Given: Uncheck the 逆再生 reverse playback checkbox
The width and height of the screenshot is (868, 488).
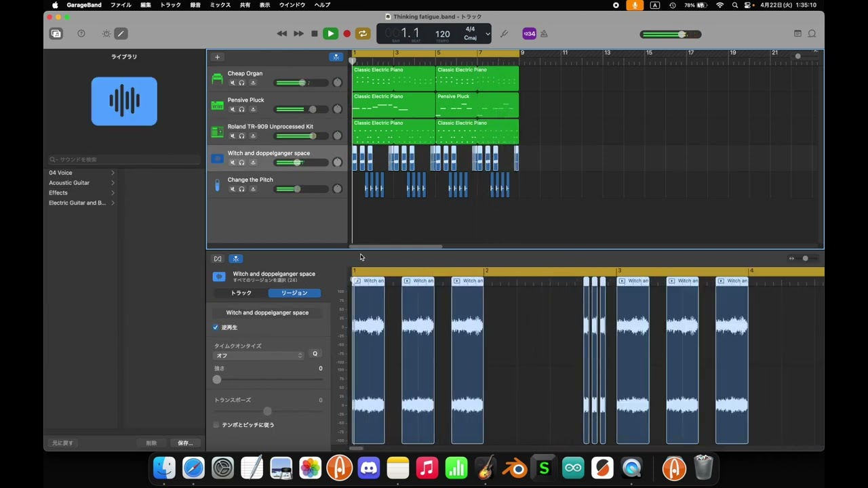Looking at the screenshot, I should 216,327.
